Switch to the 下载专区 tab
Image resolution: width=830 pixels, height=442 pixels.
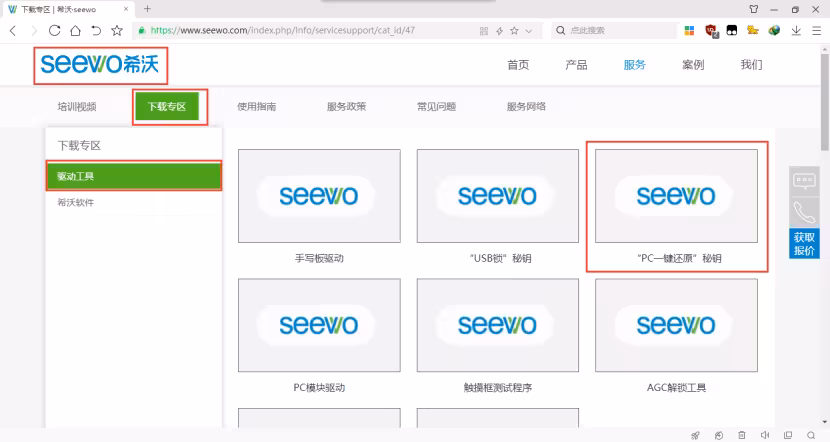[167, 106]
